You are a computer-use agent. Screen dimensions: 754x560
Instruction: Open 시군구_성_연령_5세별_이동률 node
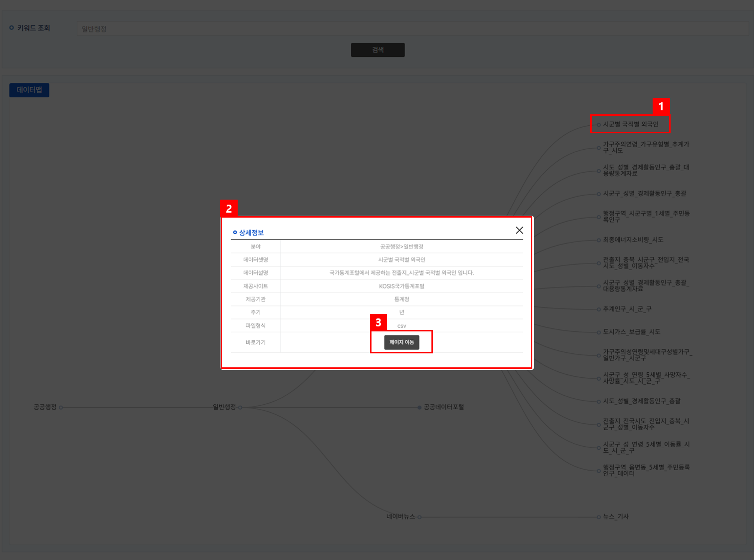(646, 447)
